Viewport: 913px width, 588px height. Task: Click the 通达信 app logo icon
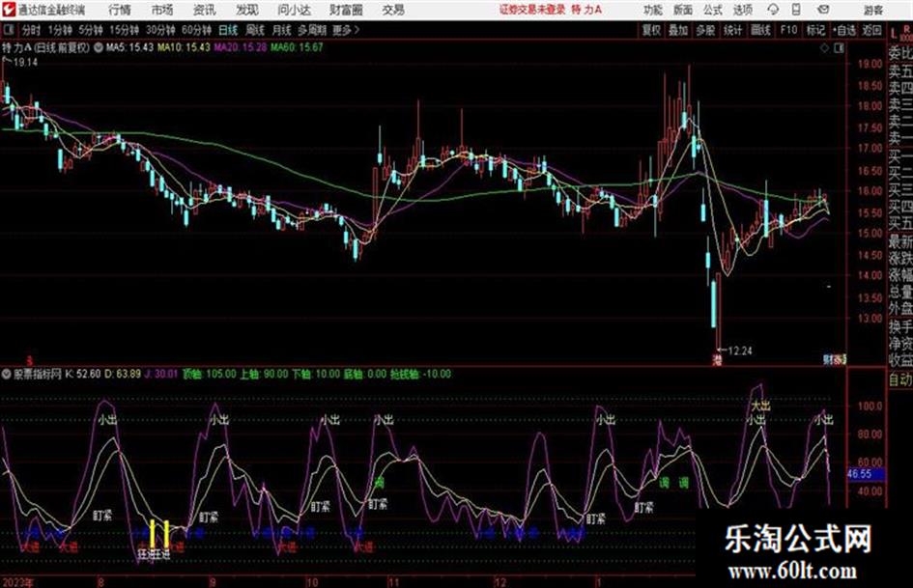(x=8, y=10)
